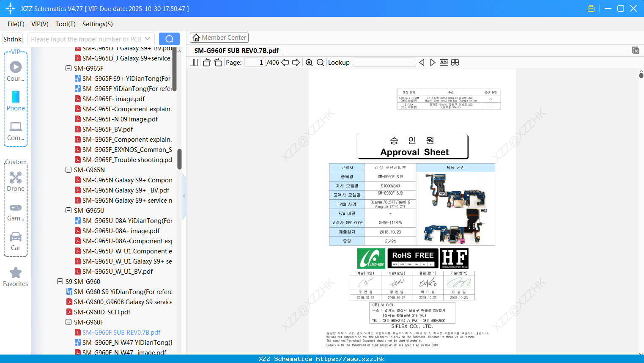Click the pop-out window icon at top right
The height and width of the screenshot is (363, 644).
(636, 50)
